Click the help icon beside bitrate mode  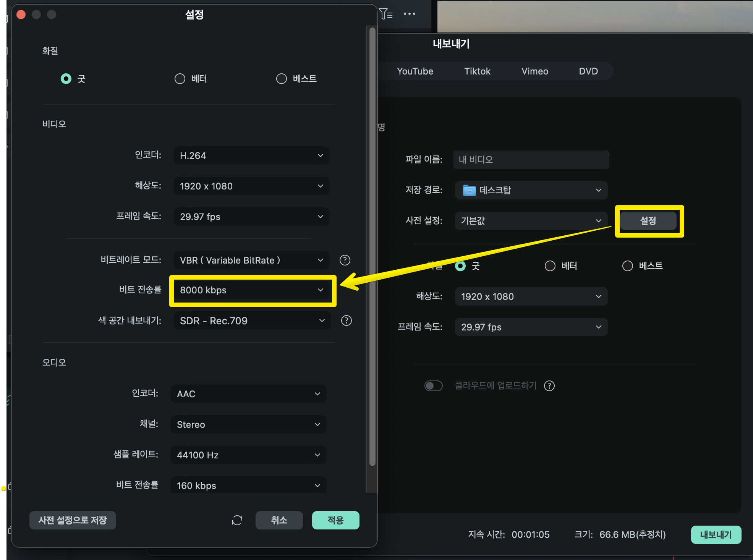[345, 260]
